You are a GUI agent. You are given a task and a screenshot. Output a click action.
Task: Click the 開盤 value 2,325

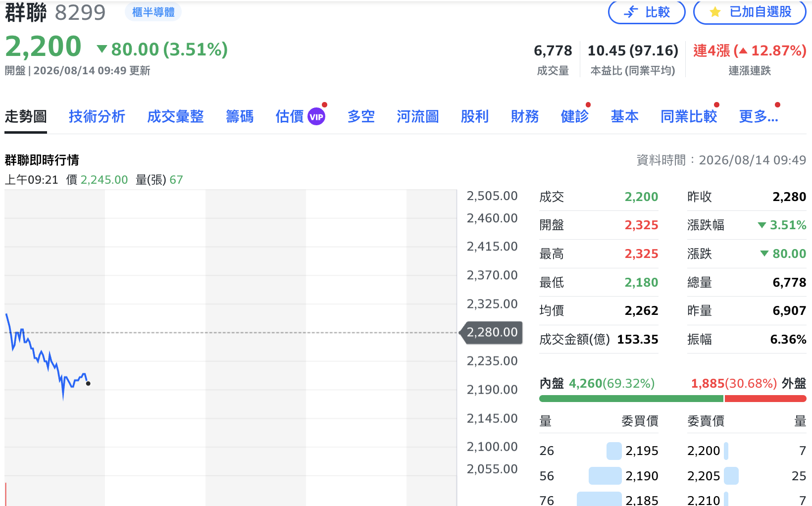641,225
